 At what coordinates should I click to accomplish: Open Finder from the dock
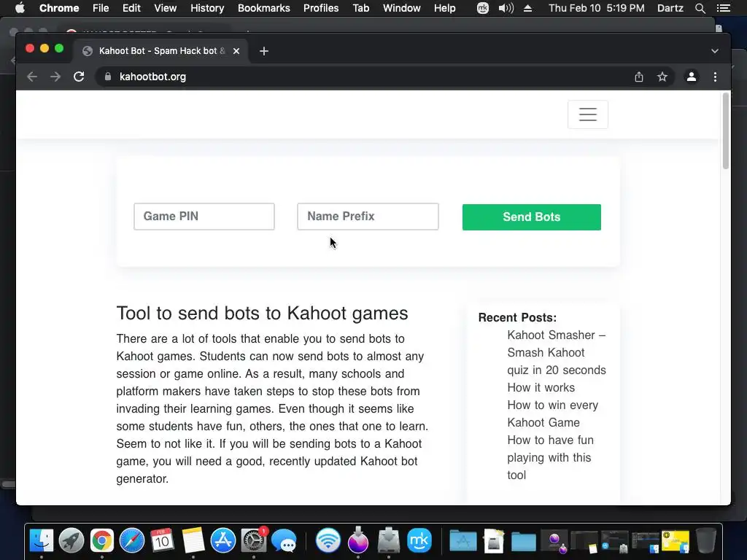click(42, 541)
